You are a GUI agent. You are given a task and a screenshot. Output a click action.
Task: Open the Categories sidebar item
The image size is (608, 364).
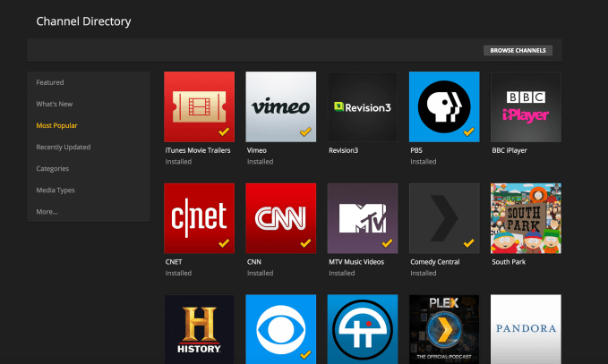(x=89, y=168)
